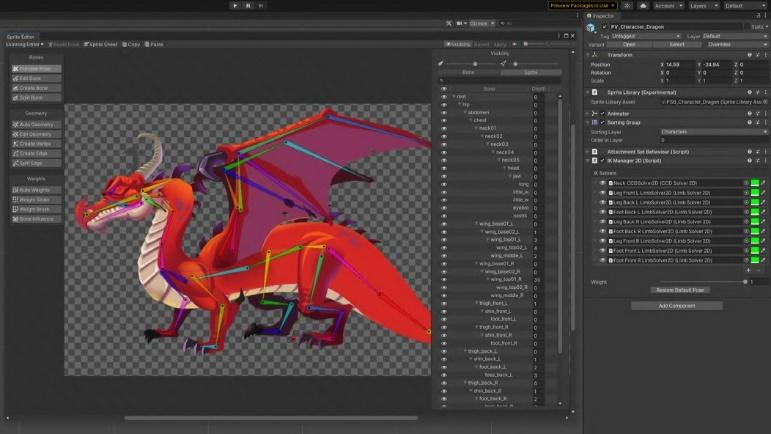
Task: Select the Weight Slider tool
Action: 36,200
